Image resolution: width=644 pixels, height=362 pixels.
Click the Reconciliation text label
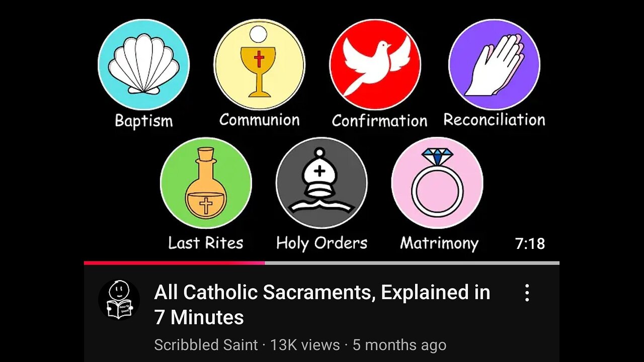click(x=494, y=120)
